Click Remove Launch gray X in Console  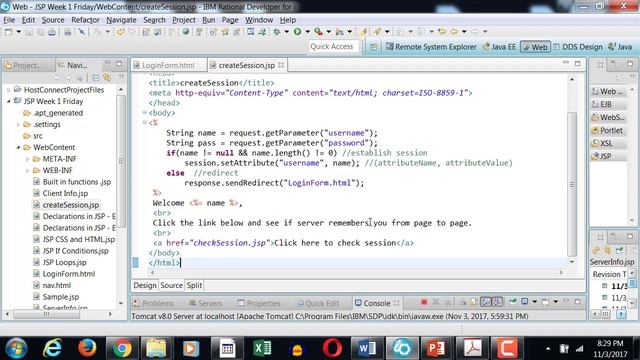(436, 302)
